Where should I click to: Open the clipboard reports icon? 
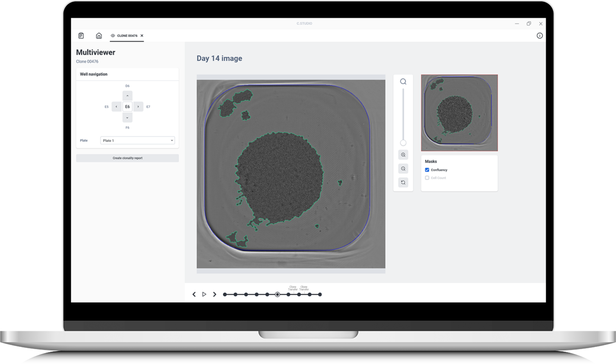pyautogui.click(x=81, y=36)
